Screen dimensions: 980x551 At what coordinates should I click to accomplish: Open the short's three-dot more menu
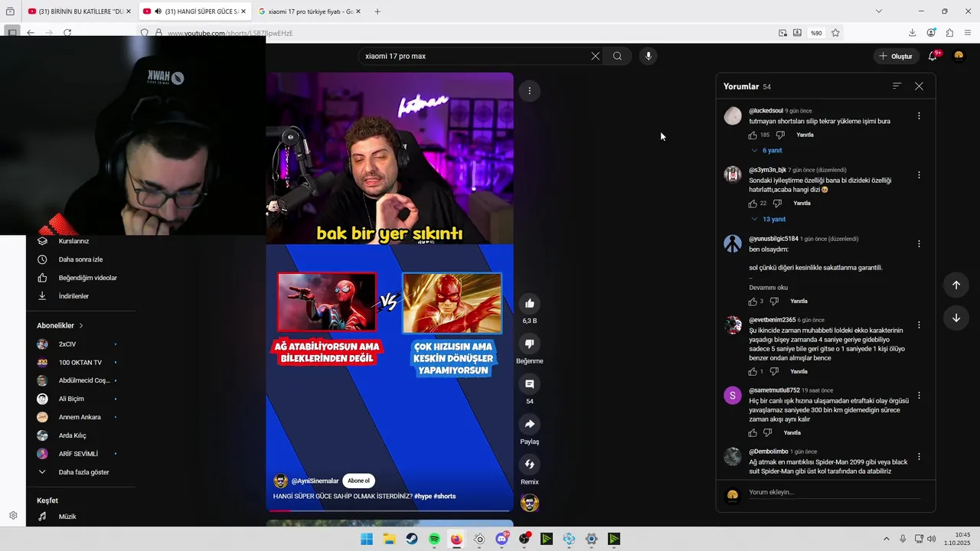[529, 91]
